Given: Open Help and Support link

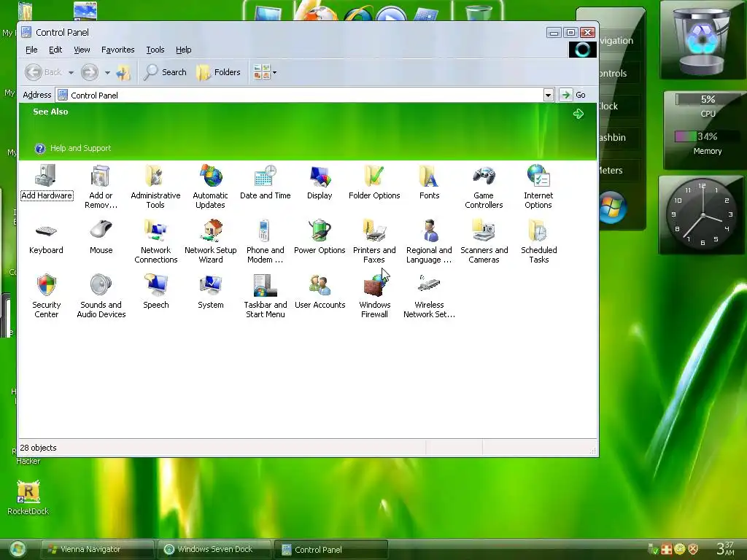Looking at the screenshot, I should coord(73,148).
